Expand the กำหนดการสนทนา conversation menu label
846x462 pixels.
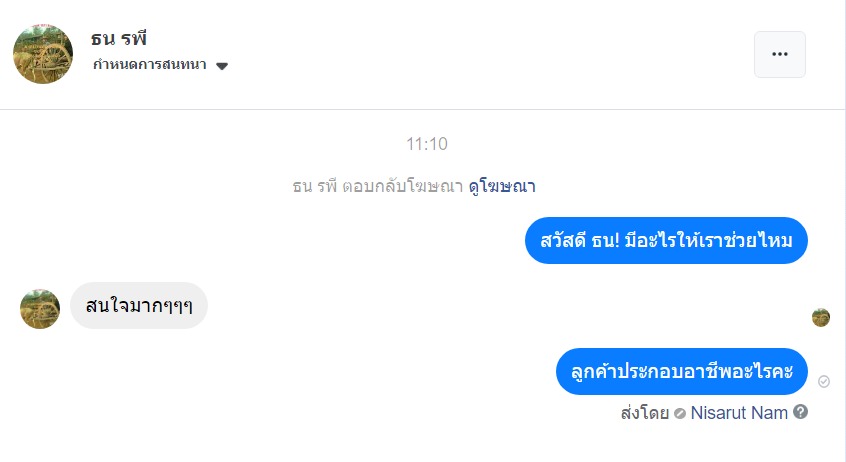click(149, 65)
